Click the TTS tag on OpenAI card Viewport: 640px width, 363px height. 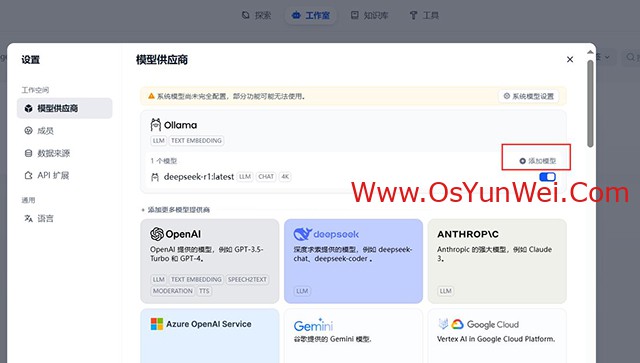[204, 291]
